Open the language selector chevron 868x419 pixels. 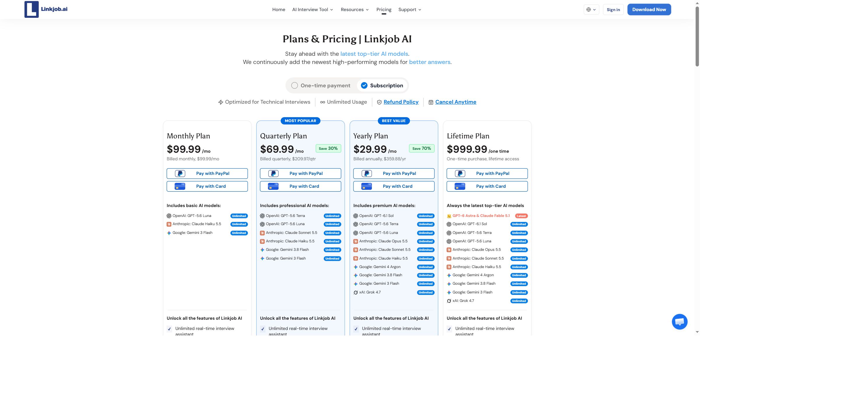(x=594, y=9)
